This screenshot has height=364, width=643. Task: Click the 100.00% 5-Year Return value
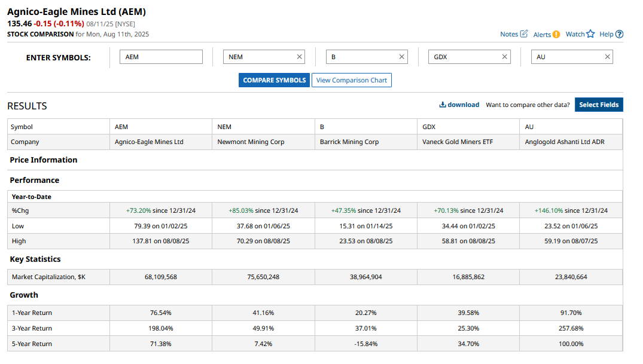571,344
